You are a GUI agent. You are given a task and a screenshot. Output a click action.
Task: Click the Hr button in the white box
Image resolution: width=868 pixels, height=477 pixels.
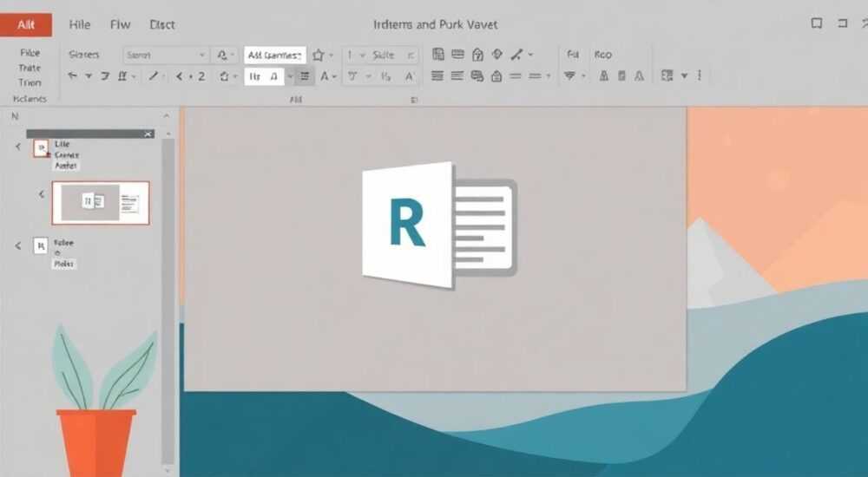coord(255,76)
